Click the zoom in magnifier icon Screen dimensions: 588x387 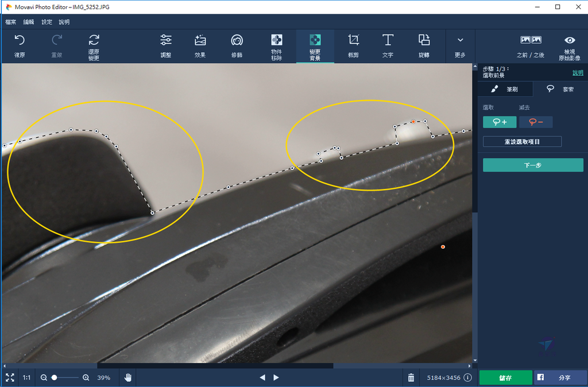pos(86,378)
